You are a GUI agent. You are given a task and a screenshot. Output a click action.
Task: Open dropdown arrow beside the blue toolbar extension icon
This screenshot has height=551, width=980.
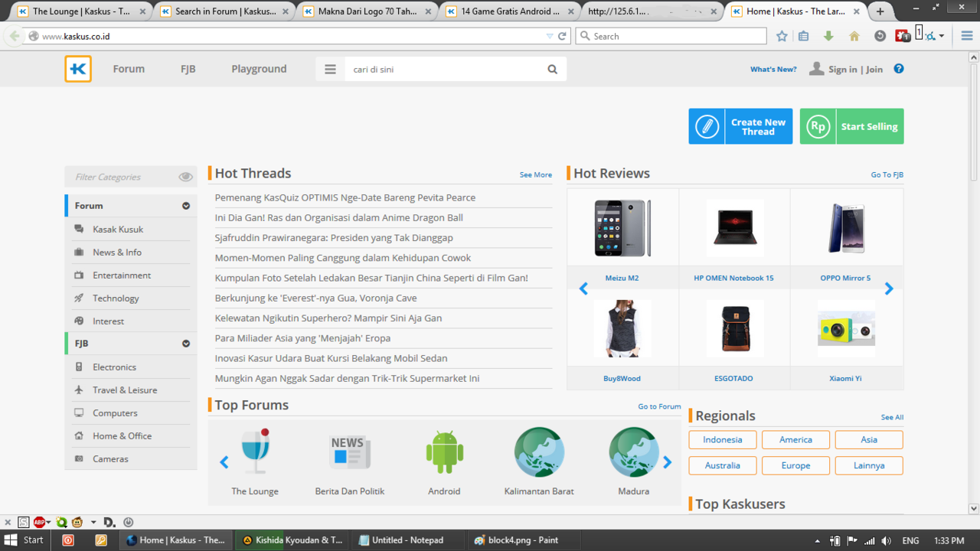click(942, 36)
